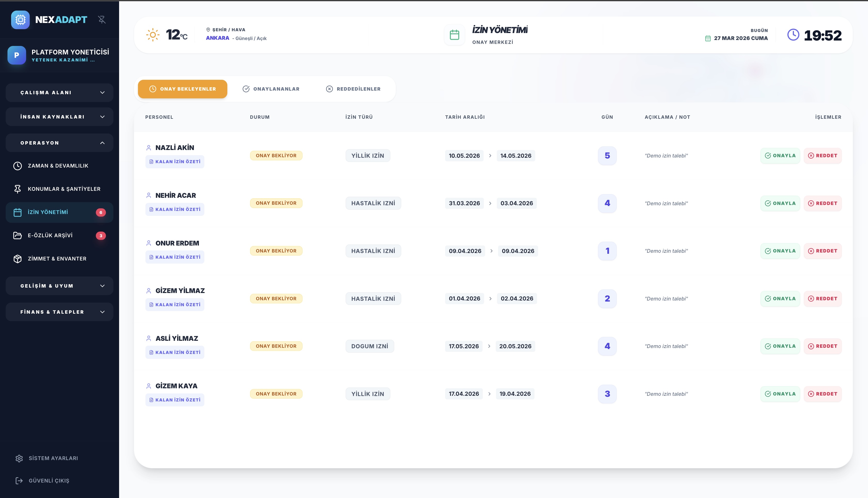Open Zaman & Devamlılık from the sidebar

pos(58,166)
